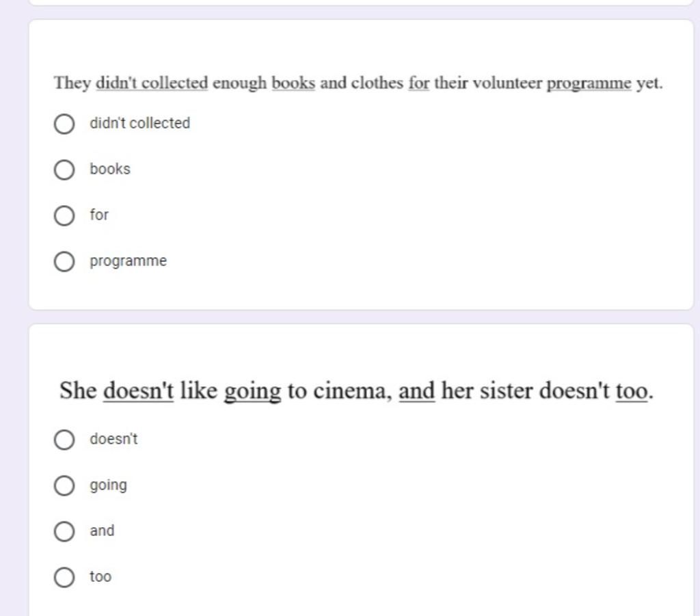700x616 pixels.
Task: Click underlined "programme" before "yet"
Action: click(x=589, y=84)
